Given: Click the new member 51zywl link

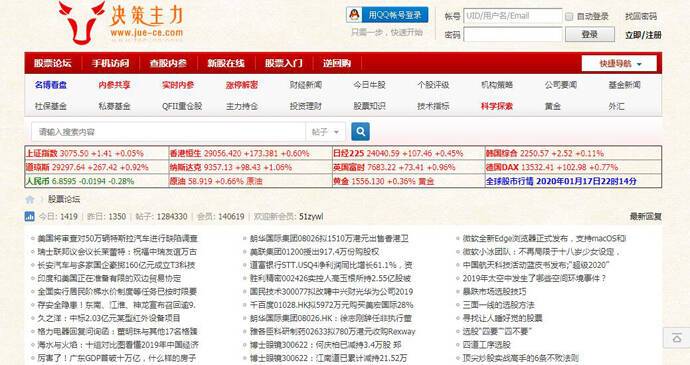Looking at the screenshot, I should tap(311, 217).
